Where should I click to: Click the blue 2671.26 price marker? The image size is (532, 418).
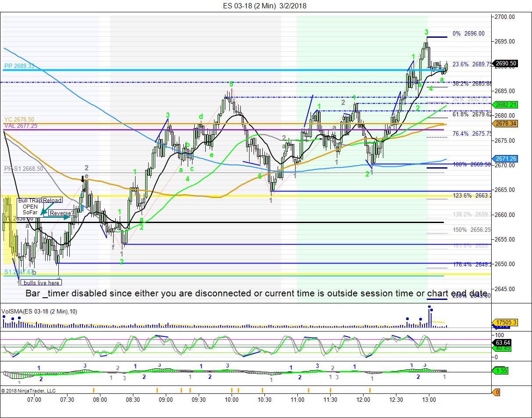pyautogui.click(x=505, y=159)
